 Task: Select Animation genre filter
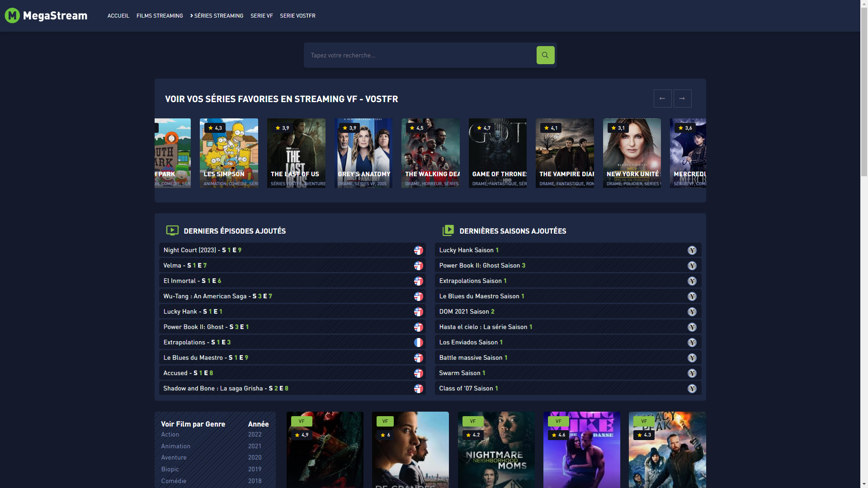pos(175,446)
